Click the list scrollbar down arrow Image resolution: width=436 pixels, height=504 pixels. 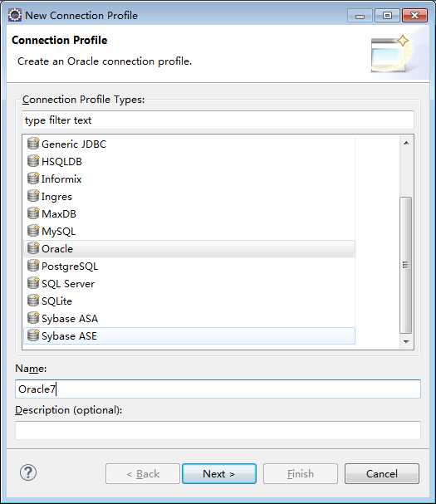[406, 341]
